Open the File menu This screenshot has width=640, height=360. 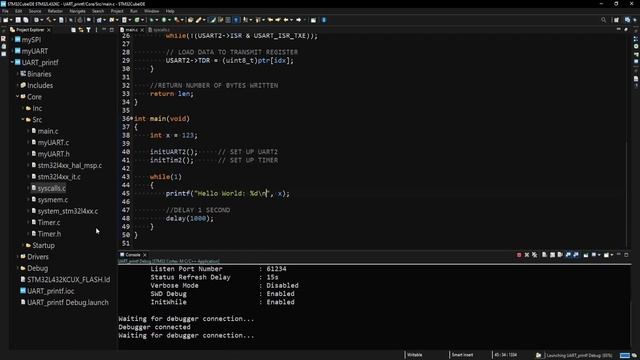click(5, 11)
